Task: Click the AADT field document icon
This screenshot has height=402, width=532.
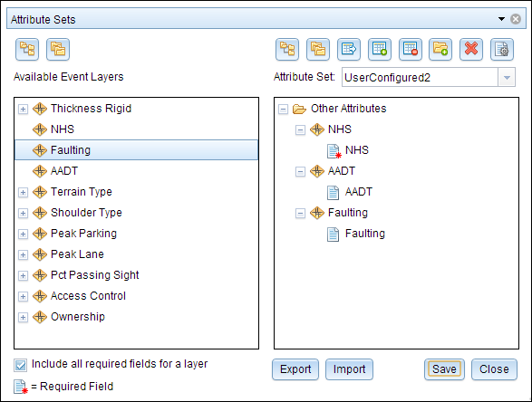Action: pos(333,193)
